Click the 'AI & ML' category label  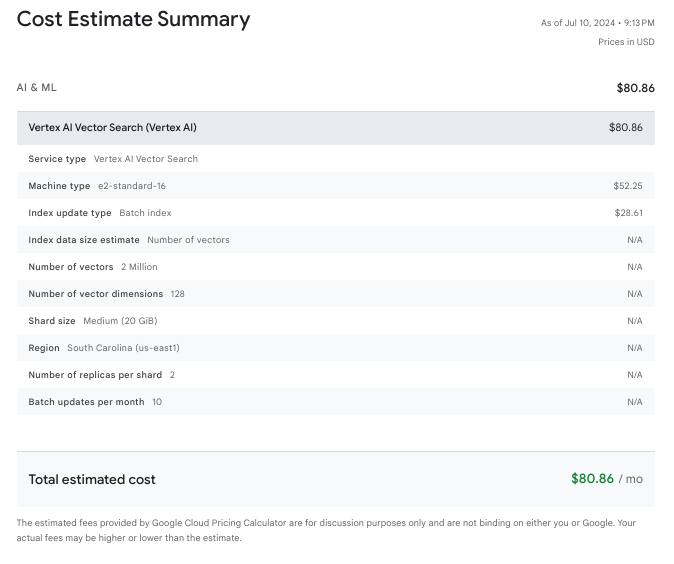(37, 88)
